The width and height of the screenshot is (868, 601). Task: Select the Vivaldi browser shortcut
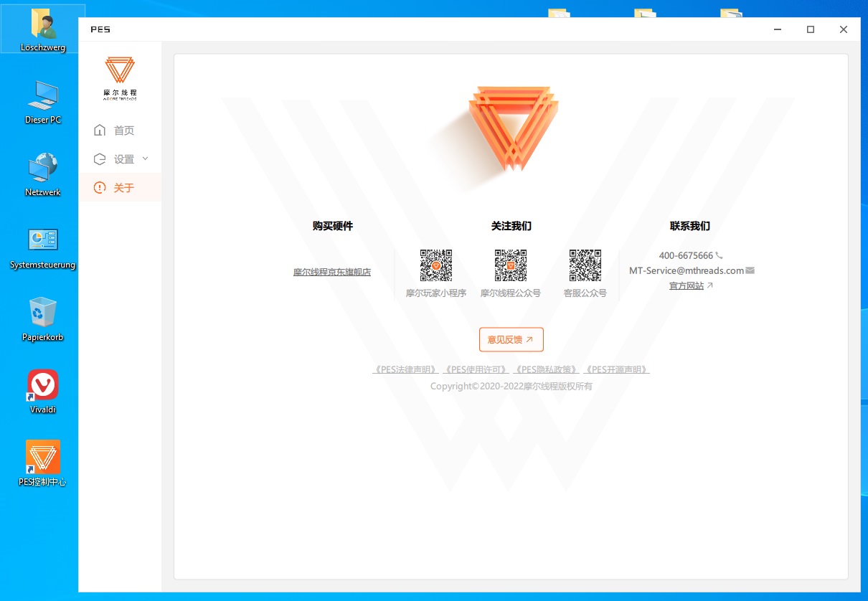(x=43, y=392)
